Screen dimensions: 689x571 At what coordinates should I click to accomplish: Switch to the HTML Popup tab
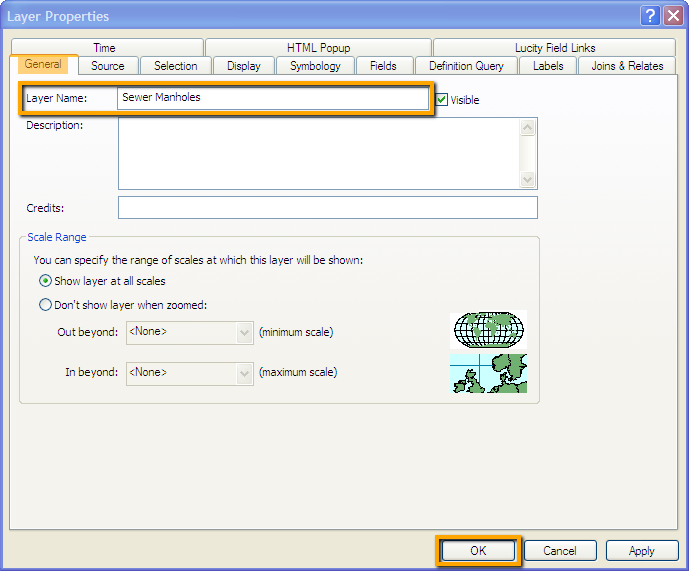[318, 48]
